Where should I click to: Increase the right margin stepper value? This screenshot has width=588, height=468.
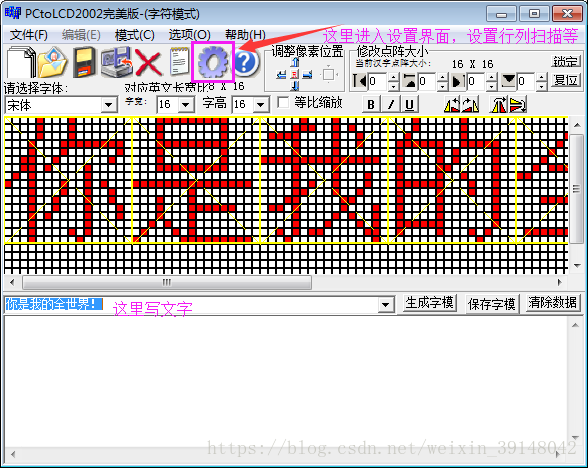coord(492,77)
